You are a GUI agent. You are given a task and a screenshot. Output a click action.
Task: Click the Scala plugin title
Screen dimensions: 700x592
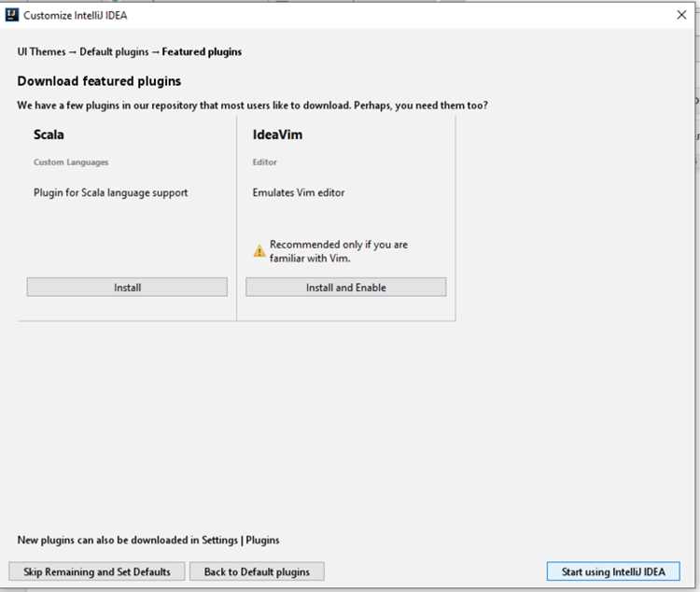(x=49, y=134)
